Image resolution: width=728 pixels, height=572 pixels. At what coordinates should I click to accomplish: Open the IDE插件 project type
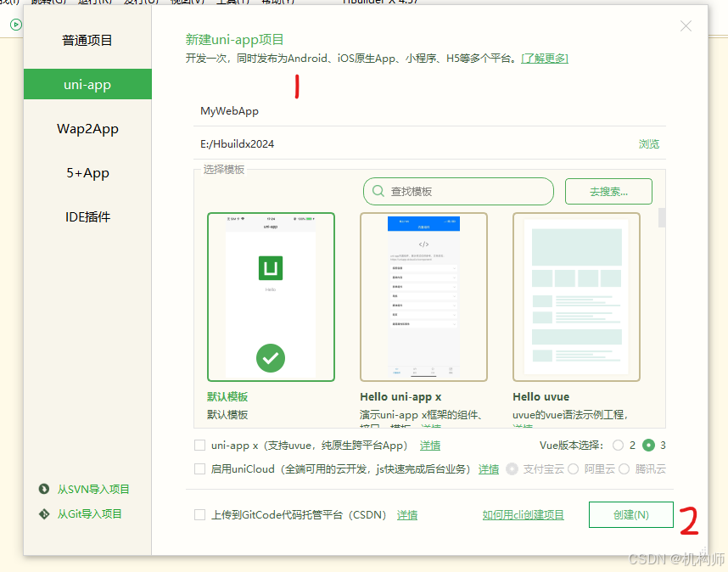pos(87,216)
